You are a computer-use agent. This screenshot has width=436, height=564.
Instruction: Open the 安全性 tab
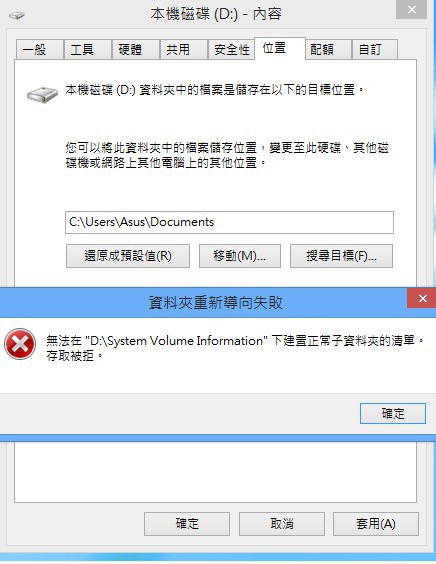231,50
